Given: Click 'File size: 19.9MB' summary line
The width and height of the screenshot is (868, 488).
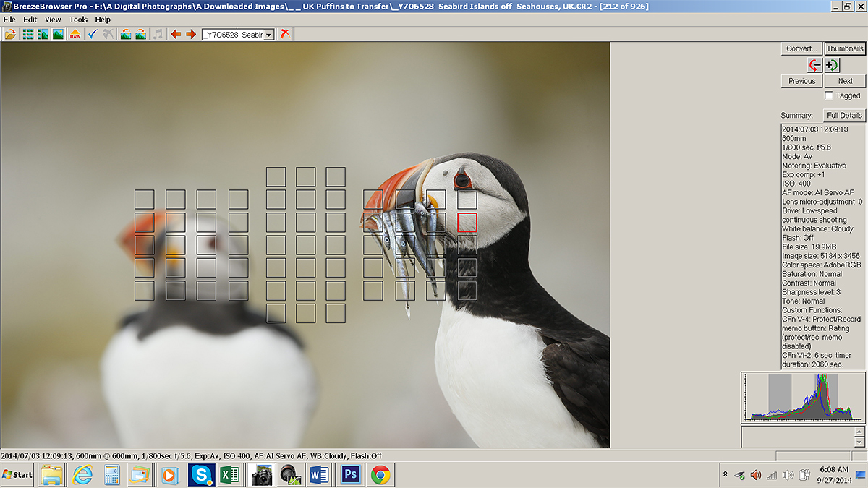Looking at the screenshot, I should click(810, 247).
